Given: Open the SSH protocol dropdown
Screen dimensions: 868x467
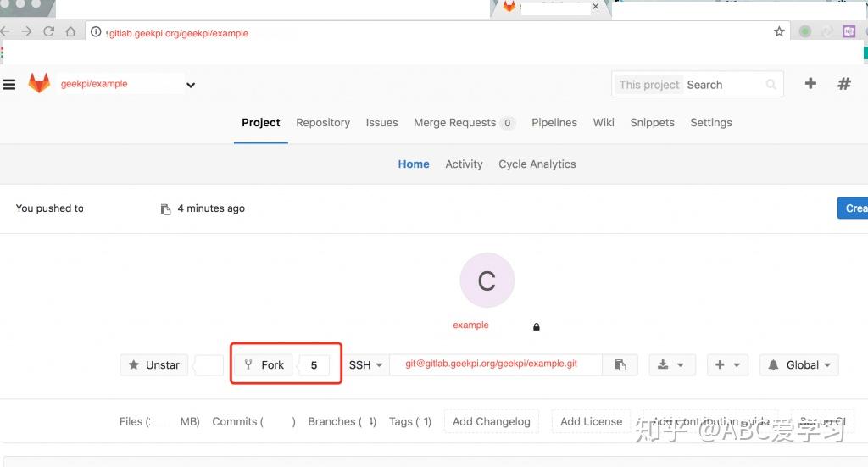Looking at the screenshot, I should (x=365, y=365).
